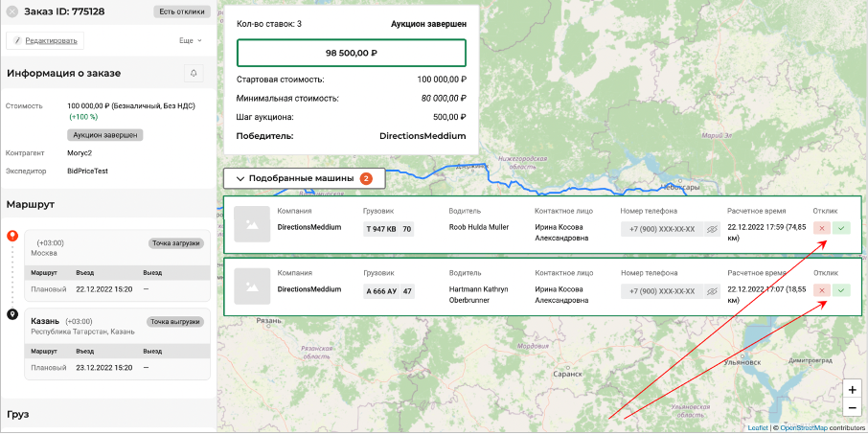Reveal phone number for driver Roob Hulda Muller

coord(712,229)
